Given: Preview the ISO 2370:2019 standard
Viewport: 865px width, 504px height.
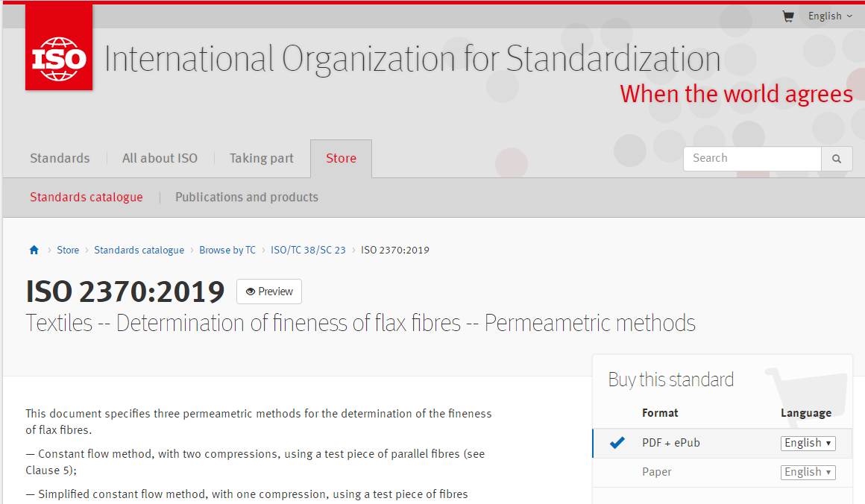Looking at the screenshot, I should [x=269, y=292].
